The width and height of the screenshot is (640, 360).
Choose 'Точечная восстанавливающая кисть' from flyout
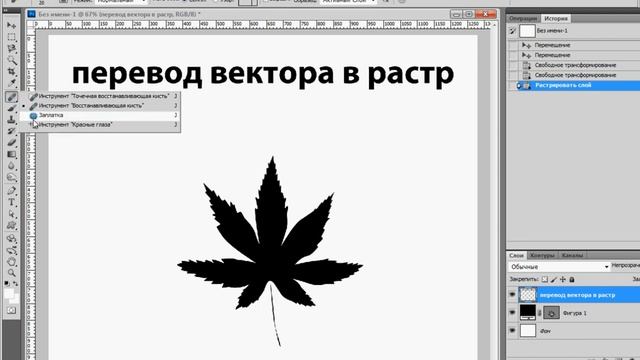tap(100, 96)
